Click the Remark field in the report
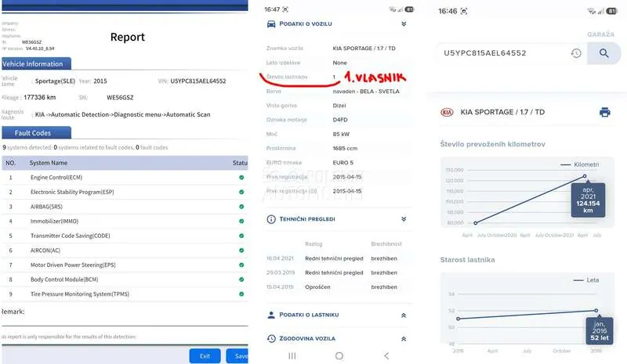Screen dimensions: 627x364 [x=125, y=318]
